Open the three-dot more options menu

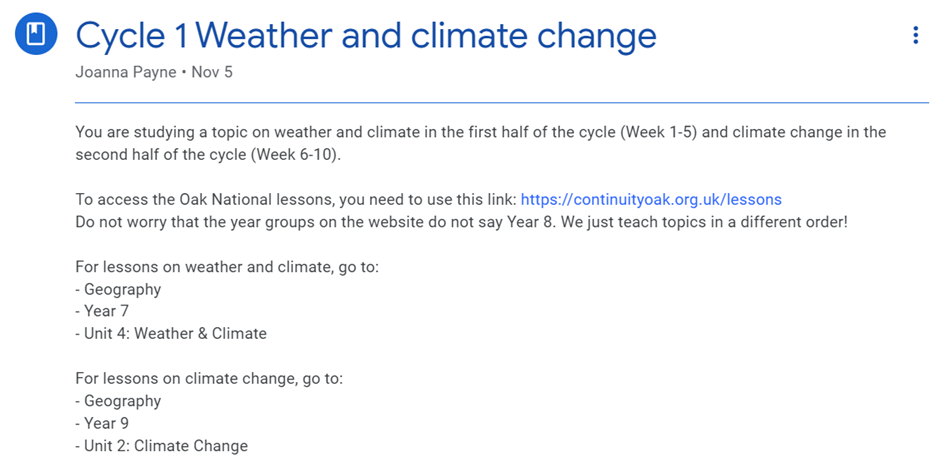pos(915,35)
